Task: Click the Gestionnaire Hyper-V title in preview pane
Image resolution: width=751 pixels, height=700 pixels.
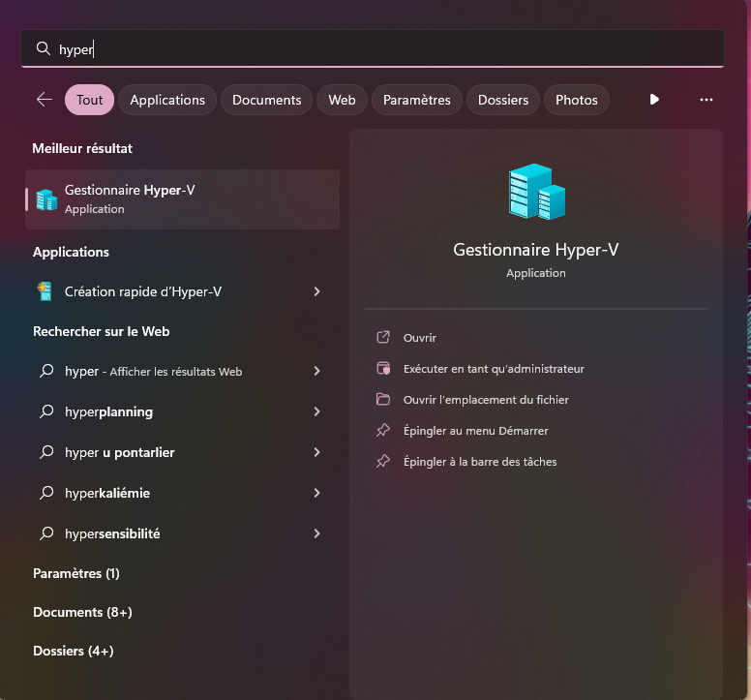Action: click(536, 250)
